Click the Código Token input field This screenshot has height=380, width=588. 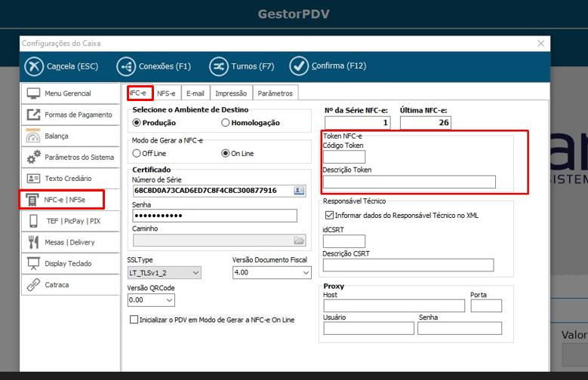coord(343,157)
